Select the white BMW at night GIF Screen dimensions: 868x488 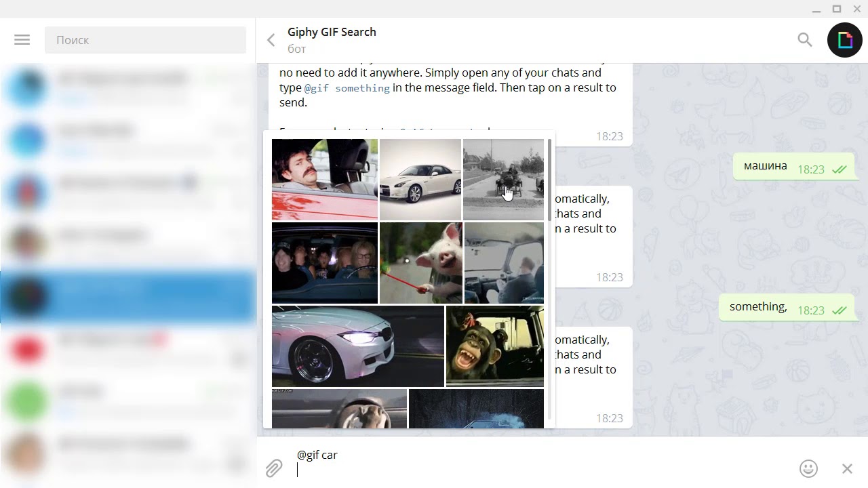tap(358, 346)
